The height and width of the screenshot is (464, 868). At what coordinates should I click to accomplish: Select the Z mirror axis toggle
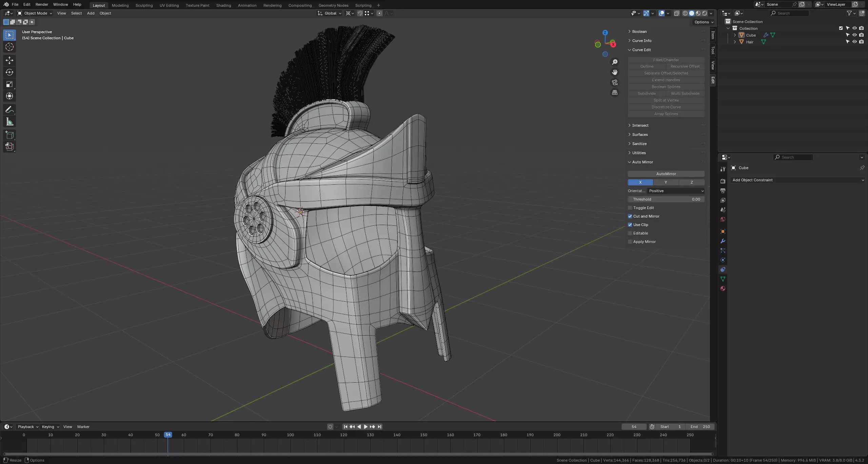692,182
